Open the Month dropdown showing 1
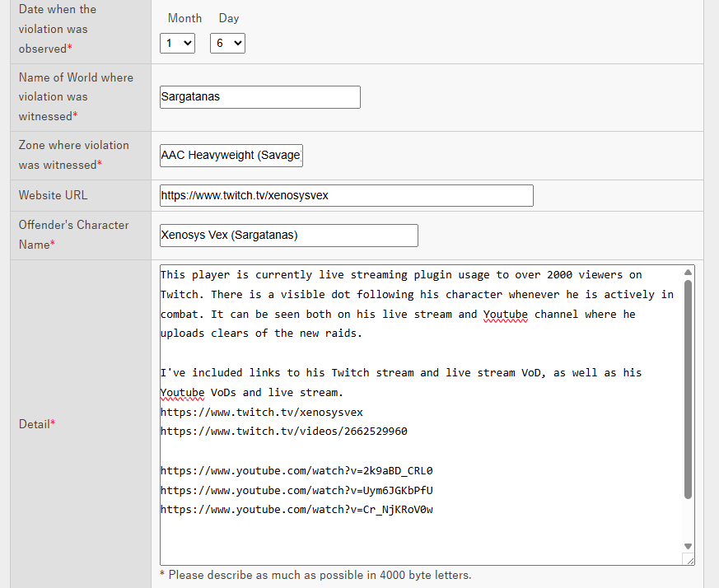 [177, 43]
